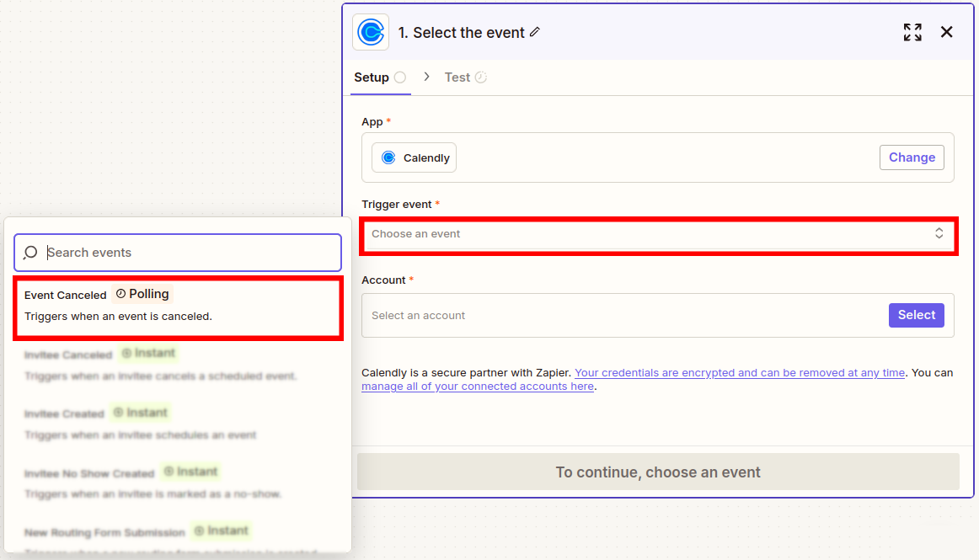Click the pencil icon to rename the step
Viewport: 979px width, 560px height.
tap(535, 32)
